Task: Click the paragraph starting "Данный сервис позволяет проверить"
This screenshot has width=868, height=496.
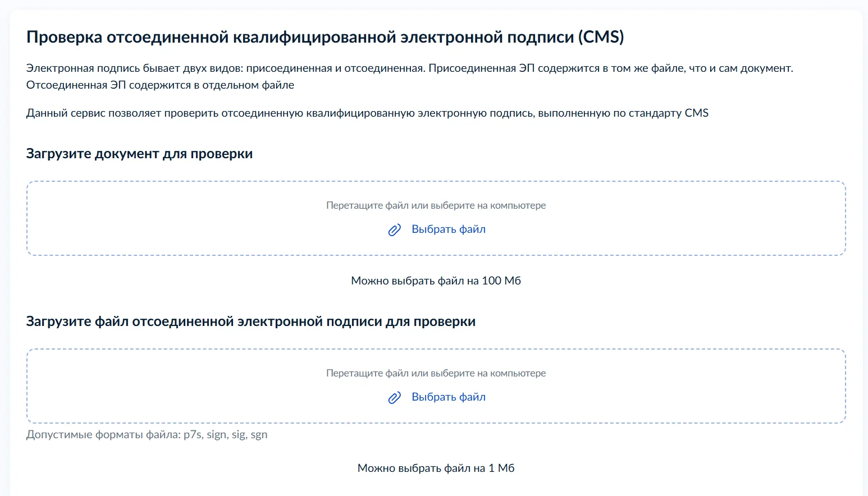Action: (x=367, y=113)
